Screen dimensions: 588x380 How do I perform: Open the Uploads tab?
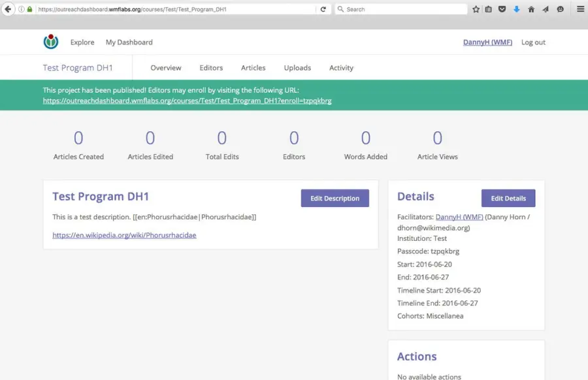point(297,68)
